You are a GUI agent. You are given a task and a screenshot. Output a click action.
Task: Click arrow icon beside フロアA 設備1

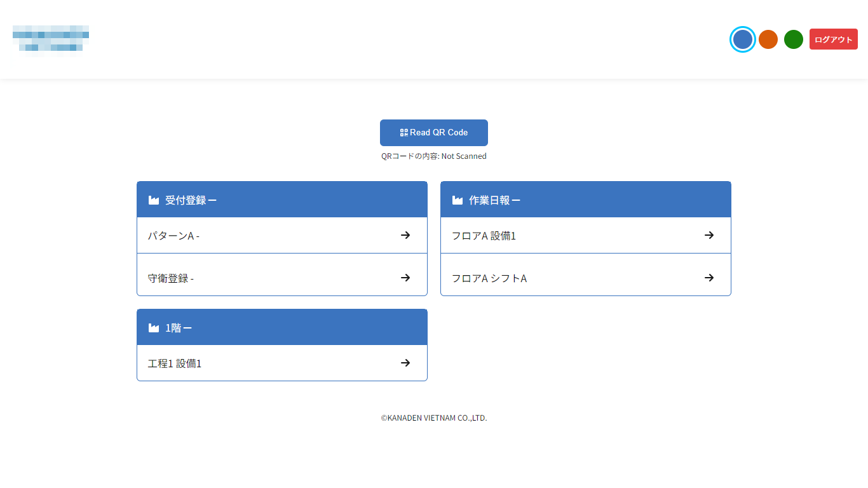709,235
